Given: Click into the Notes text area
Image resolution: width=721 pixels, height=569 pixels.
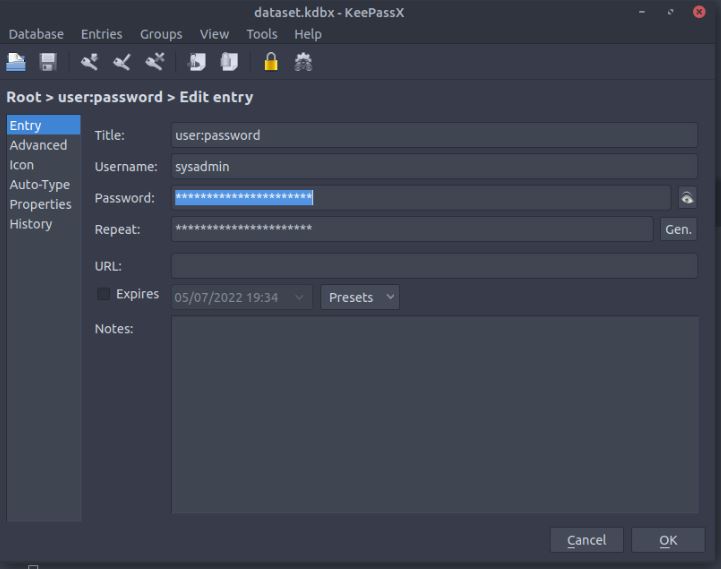Looking at the screenshot, I should tap(435, 414).
